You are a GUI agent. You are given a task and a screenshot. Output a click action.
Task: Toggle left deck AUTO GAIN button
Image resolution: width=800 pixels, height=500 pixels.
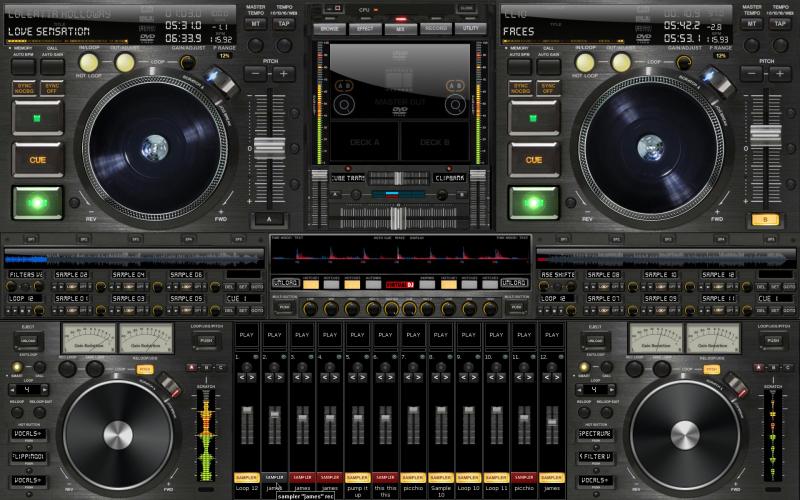coord(53,66)
